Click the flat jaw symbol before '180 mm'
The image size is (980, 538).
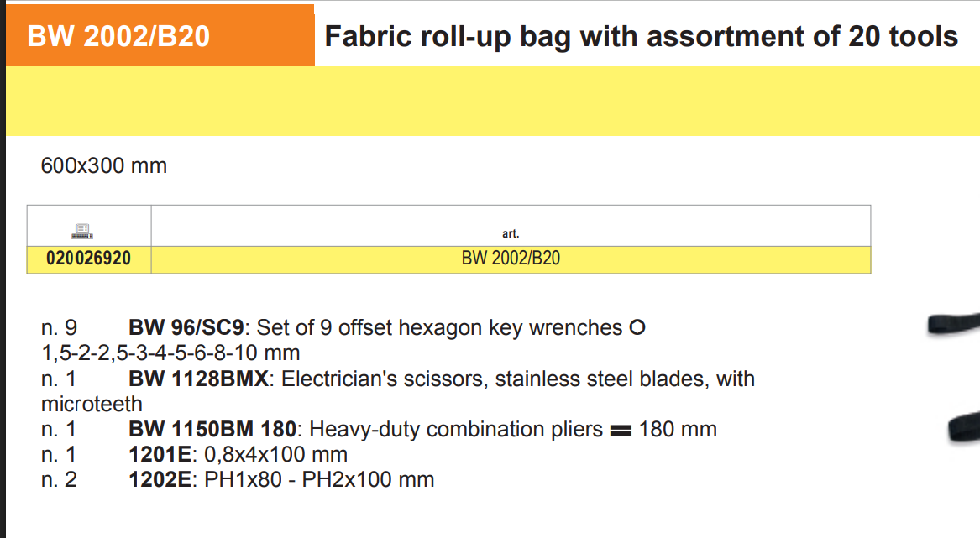620,430
